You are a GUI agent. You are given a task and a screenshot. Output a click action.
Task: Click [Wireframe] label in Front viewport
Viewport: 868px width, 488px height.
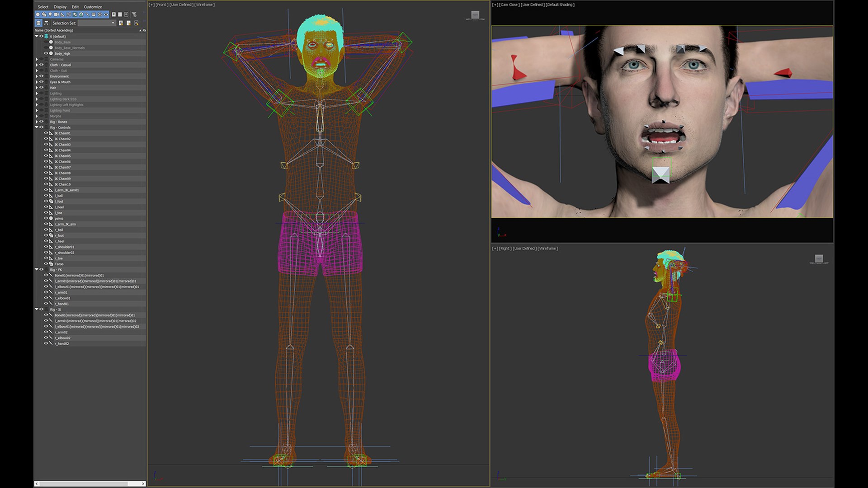[x=205, y=5]
